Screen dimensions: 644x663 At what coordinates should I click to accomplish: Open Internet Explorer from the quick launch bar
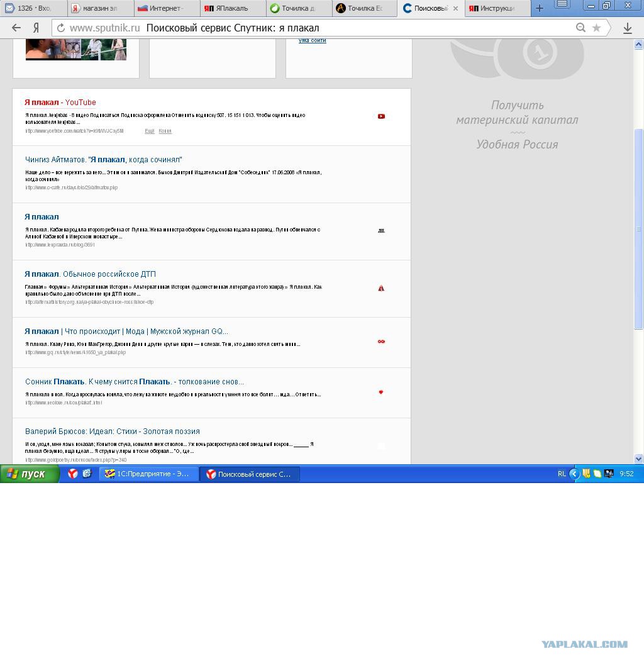[87, 474]
